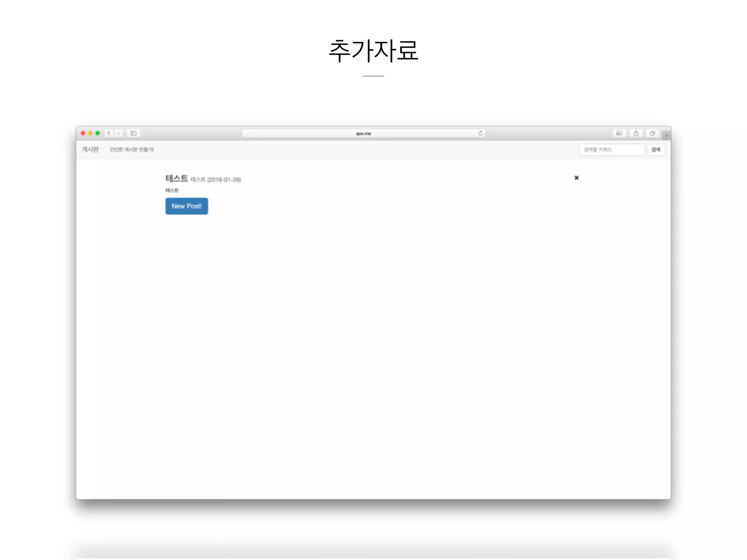Click the 간단한 게시판 만들기 nav text
The height and width of the screenshot is (560, 747).
coord(132,149)
